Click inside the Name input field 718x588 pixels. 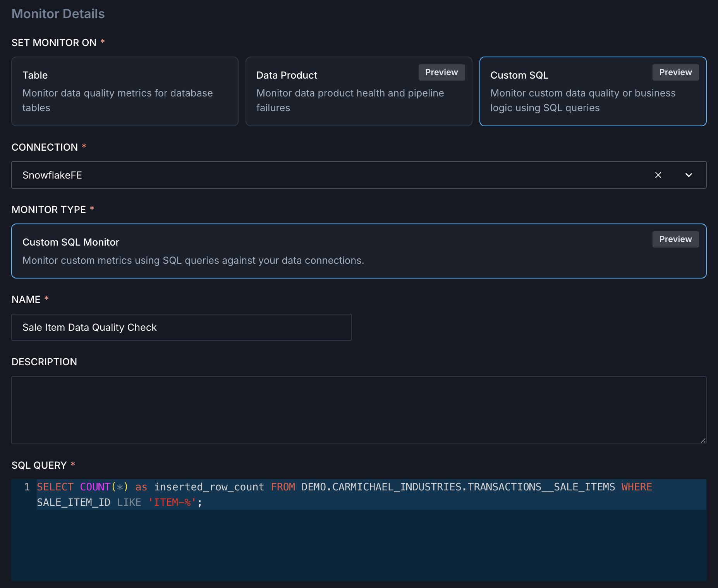coord(181,327)
